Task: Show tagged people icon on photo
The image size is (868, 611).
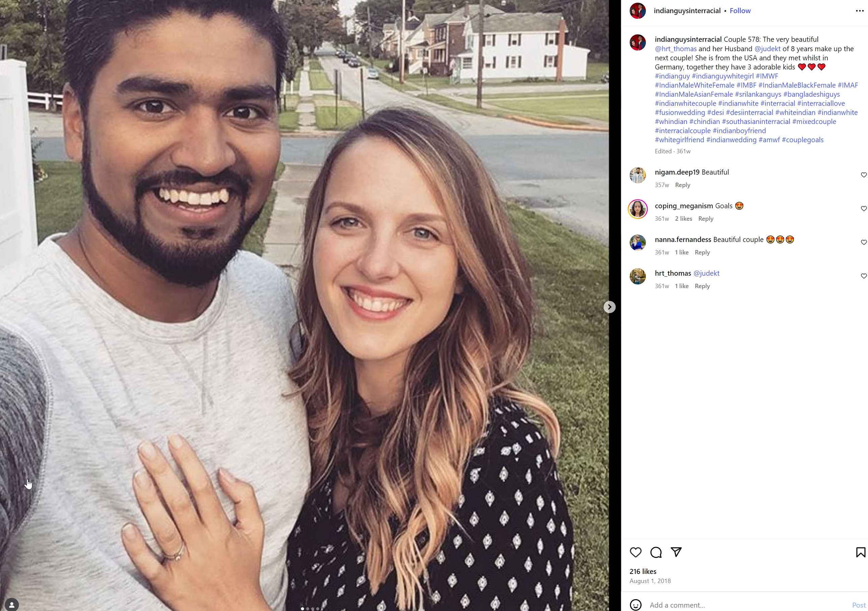Action: point(12,604)
